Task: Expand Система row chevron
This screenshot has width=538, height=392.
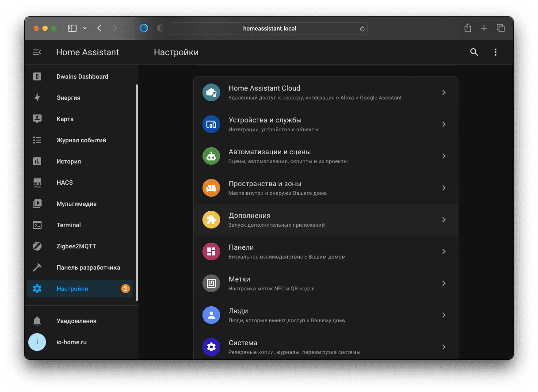Action: click(444, 347)
